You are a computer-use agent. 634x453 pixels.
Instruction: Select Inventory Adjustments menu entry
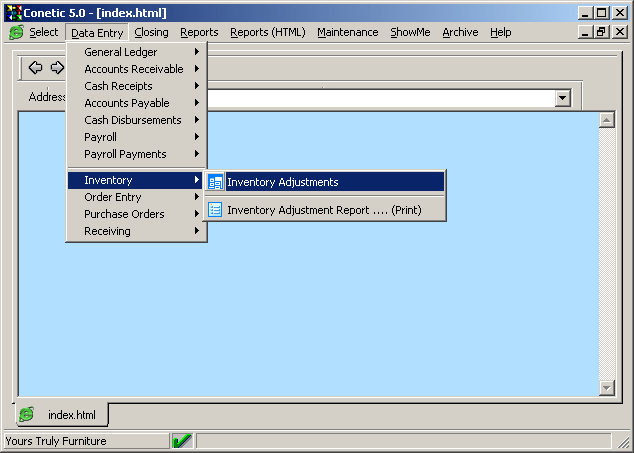[x=282, y=182]
